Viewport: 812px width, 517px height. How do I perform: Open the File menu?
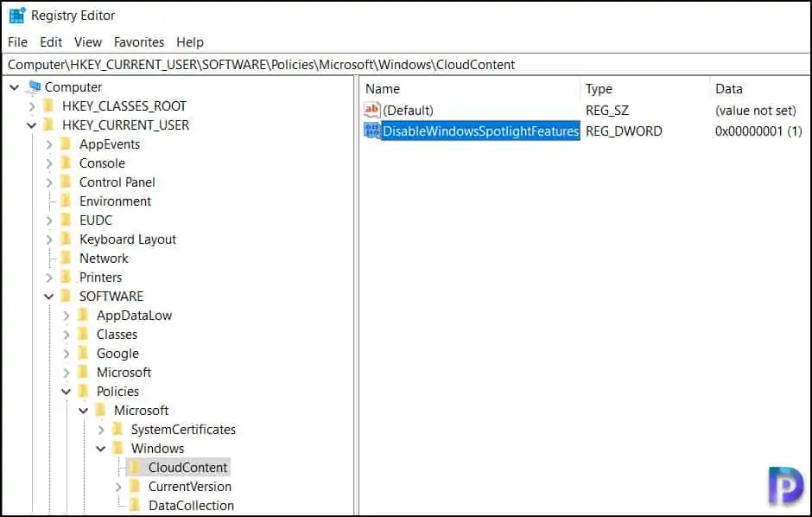[17, 42]
